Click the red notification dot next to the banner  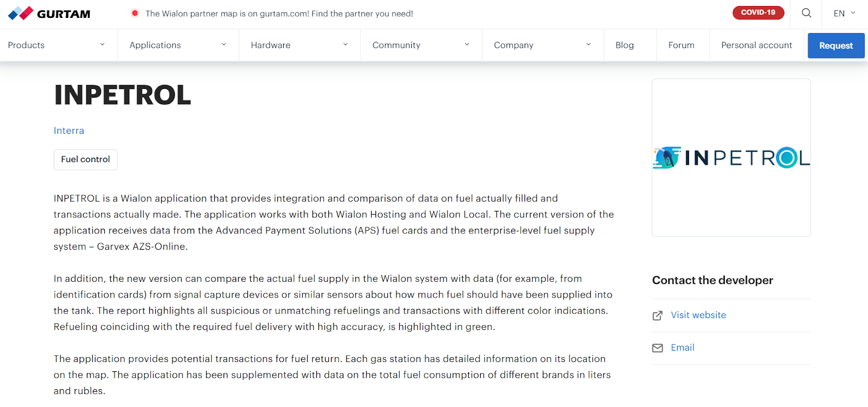pos(134,13)
